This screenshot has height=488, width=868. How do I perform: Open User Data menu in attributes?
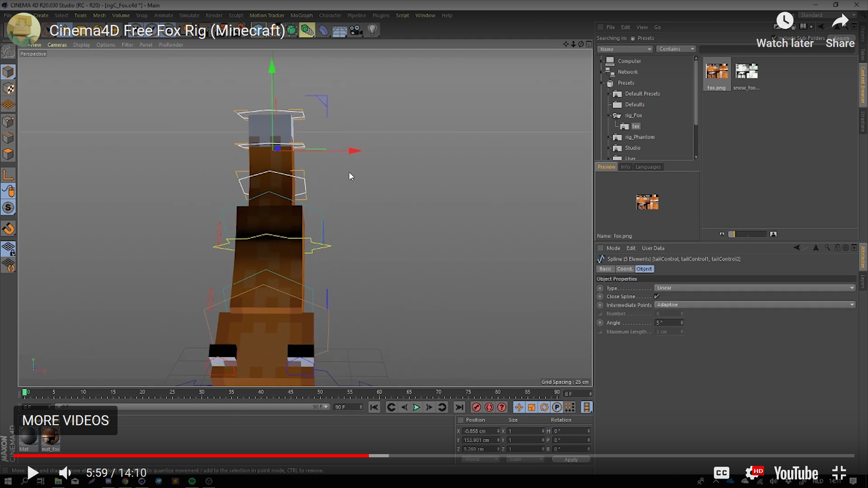click(x=653, y=248)
